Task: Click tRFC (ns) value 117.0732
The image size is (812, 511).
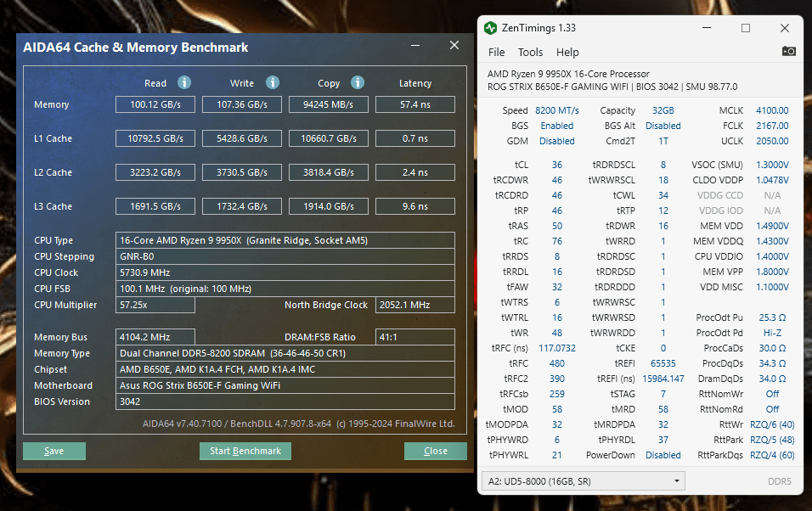Action: [x=556, y=348]
